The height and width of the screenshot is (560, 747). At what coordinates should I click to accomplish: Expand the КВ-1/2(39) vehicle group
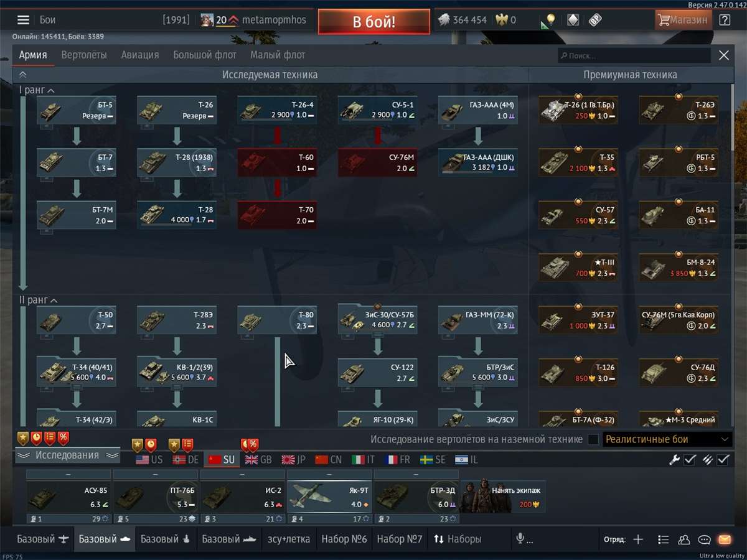tap(177, 389)
